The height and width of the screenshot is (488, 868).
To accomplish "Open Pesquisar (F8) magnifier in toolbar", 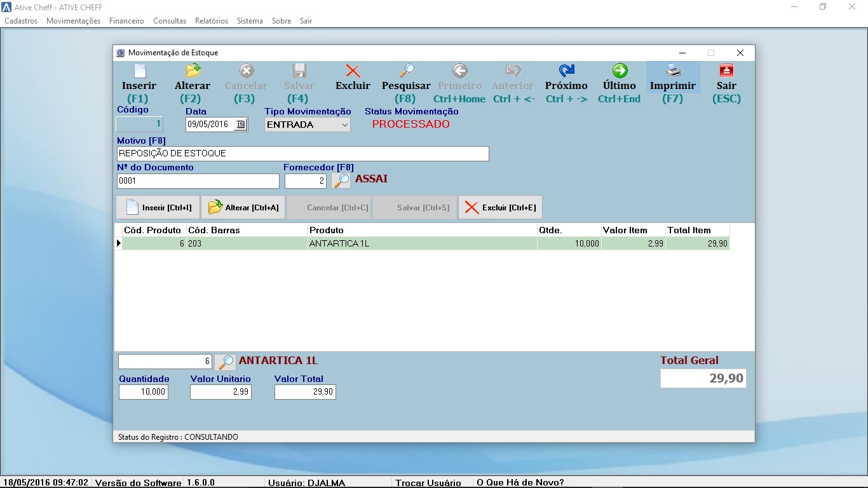I will click(406, 70).
